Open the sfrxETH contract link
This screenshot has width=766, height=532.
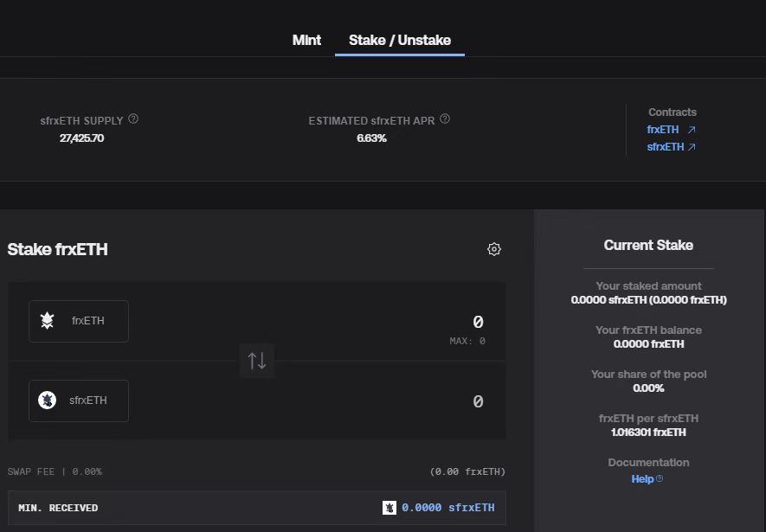[665, 147]
